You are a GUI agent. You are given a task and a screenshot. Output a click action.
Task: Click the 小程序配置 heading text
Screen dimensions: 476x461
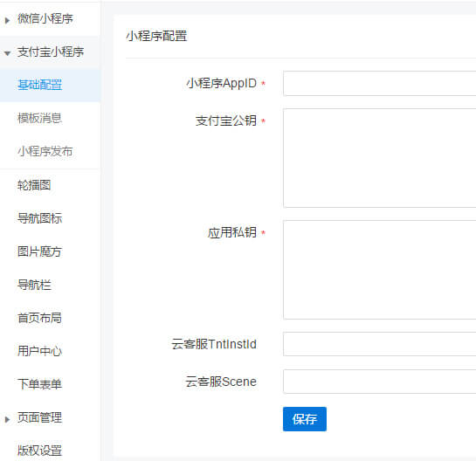point(156,36)
